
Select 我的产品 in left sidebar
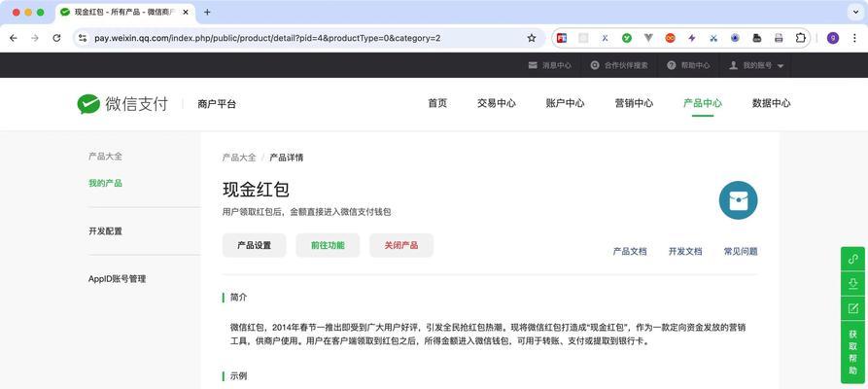(105, 183)
